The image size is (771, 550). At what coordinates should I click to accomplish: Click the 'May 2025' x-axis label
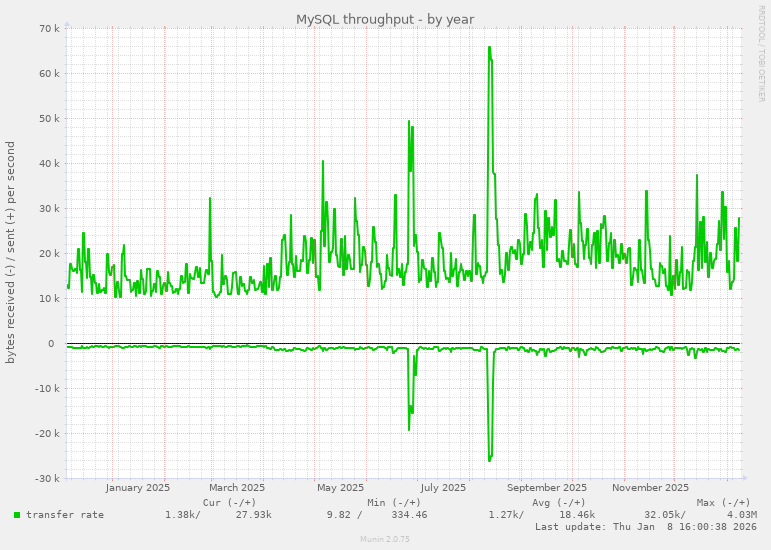click(x=340, y=488)
